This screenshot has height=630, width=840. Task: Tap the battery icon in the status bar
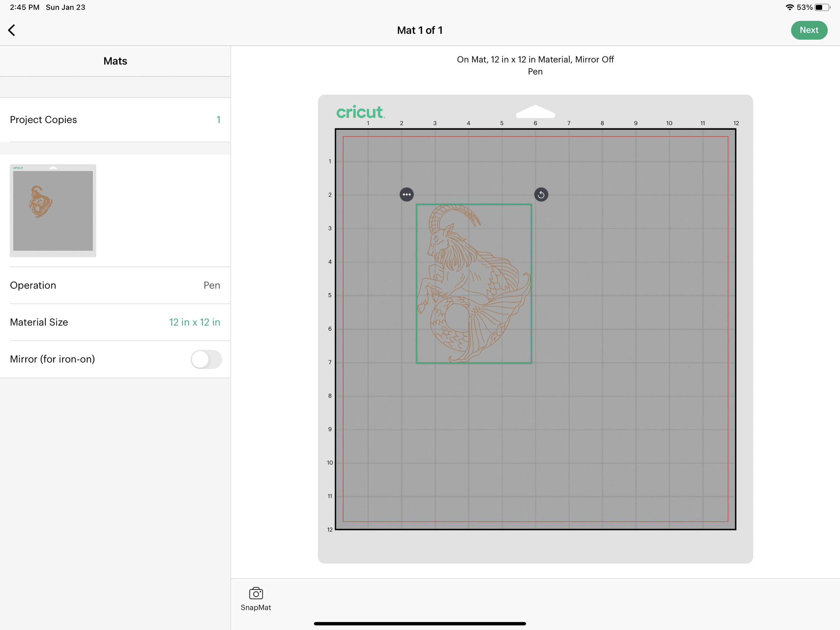click(822, 7)
